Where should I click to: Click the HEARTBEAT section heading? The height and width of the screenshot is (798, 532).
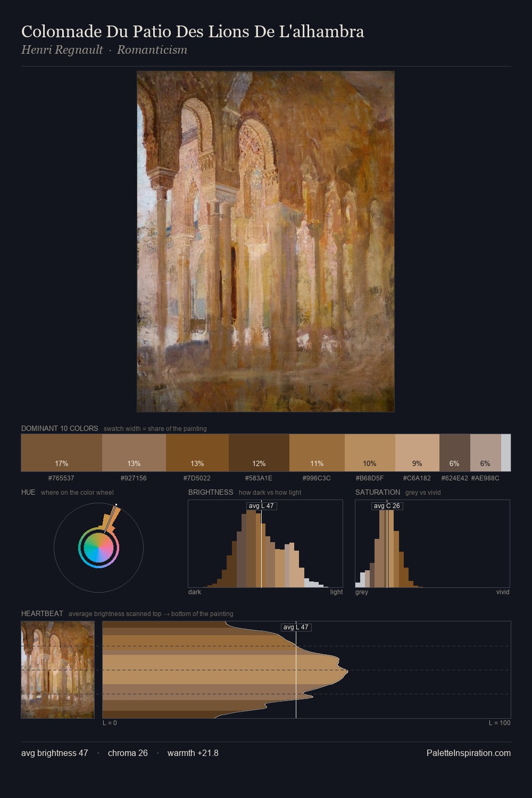tap(42, 613)
